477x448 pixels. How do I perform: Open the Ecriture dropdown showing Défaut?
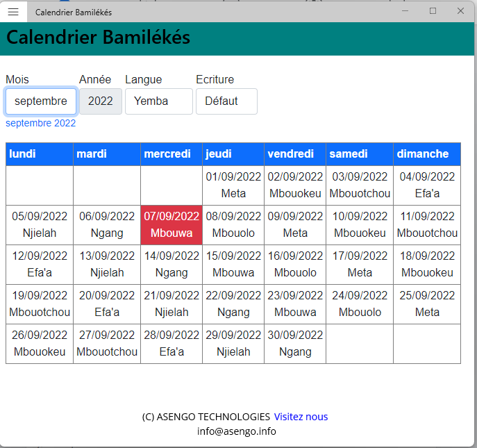(226, 101)
